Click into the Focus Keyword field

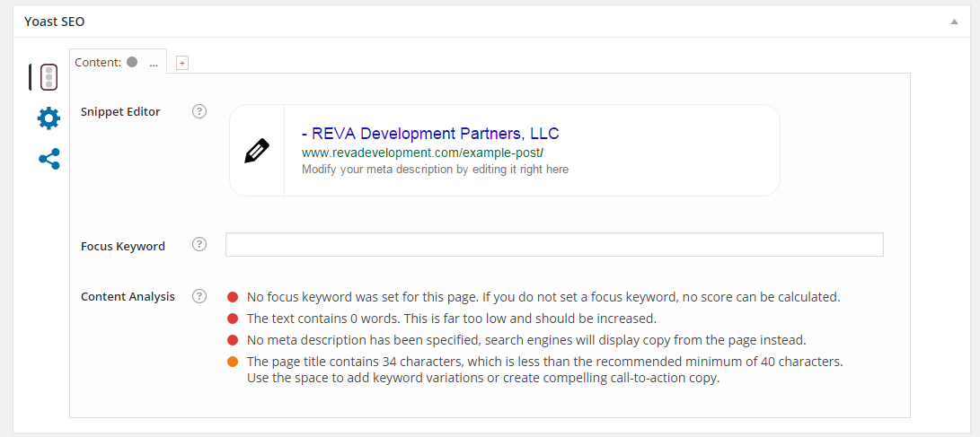point(554,245)
